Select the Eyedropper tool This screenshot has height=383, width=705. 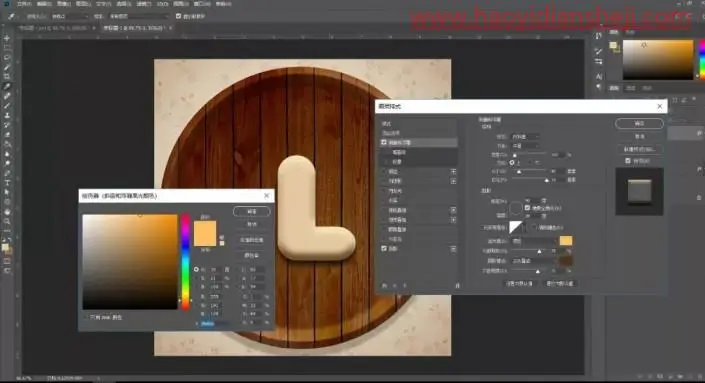coord(7,86)
